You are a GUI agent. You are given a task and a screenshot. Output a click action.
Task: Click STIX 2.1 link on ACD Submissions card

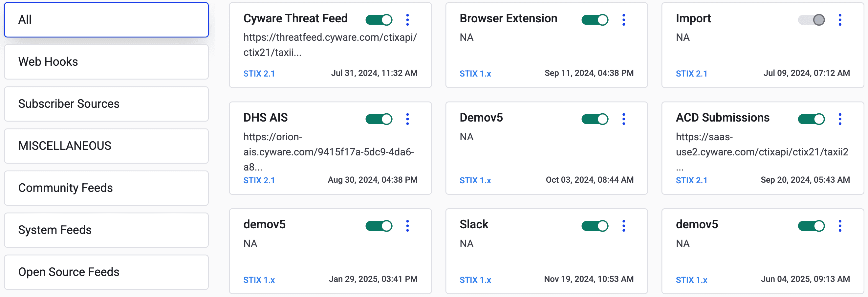pyautogui.click(x=691, y=180)
